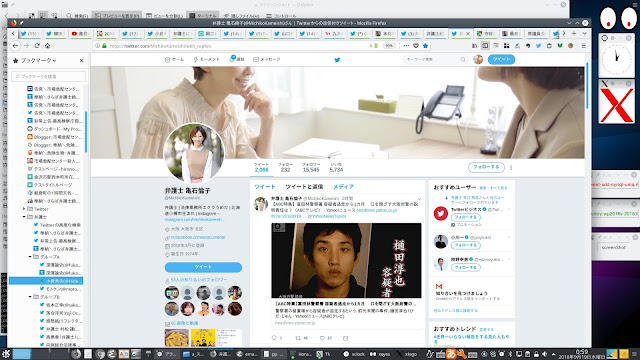Open the ホーム link in Twitter navigation
The width and height of the screenshot is (640, 360).
click(174, 60)
